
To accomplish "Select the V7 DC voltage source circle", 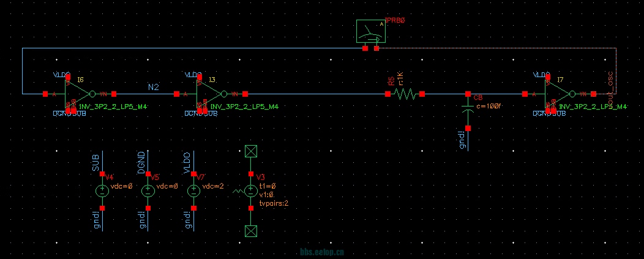I will (x=193, y=191).
